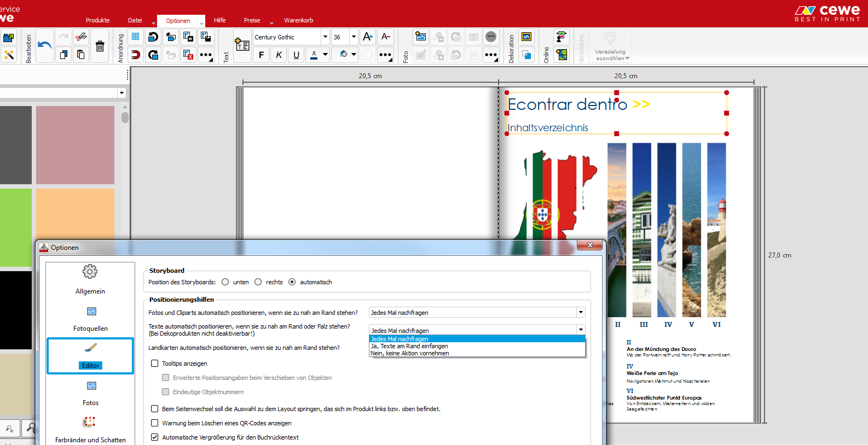This screenshot has height=445, width=868.
Task: Click the scissors cut icon
Action: [x=81, y=37]
